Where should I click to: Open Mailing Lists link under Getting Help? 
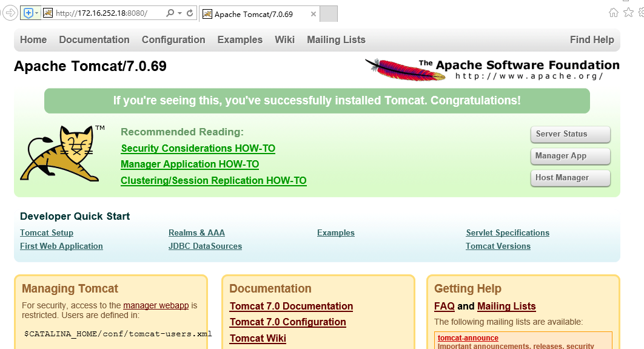pos(506,307)
